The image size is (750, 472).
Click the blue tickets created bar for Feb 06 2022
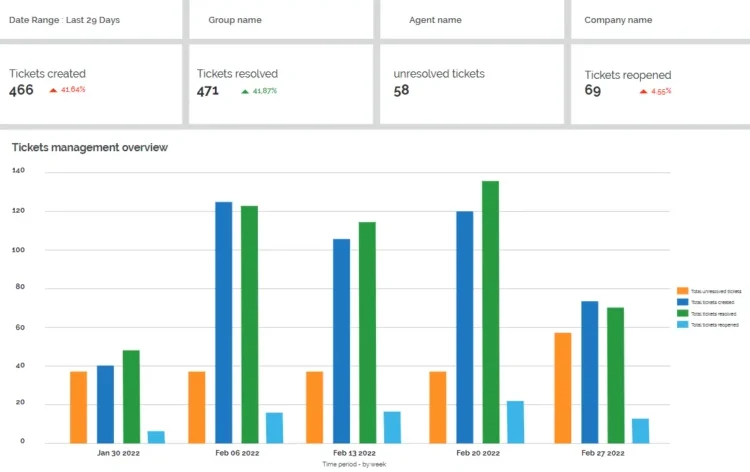click(224, 322)
